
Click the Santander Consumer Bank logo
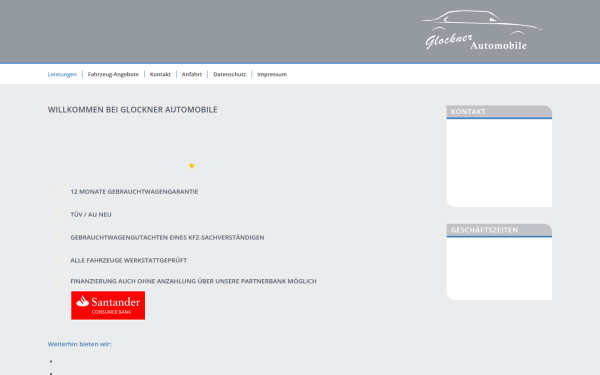tap(108, 305)
